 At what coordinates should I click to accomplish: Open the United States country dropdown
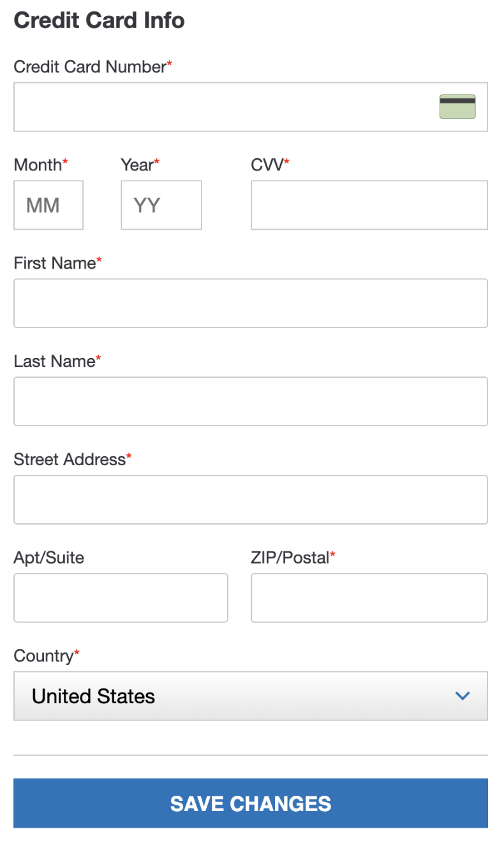coord(251,696)
